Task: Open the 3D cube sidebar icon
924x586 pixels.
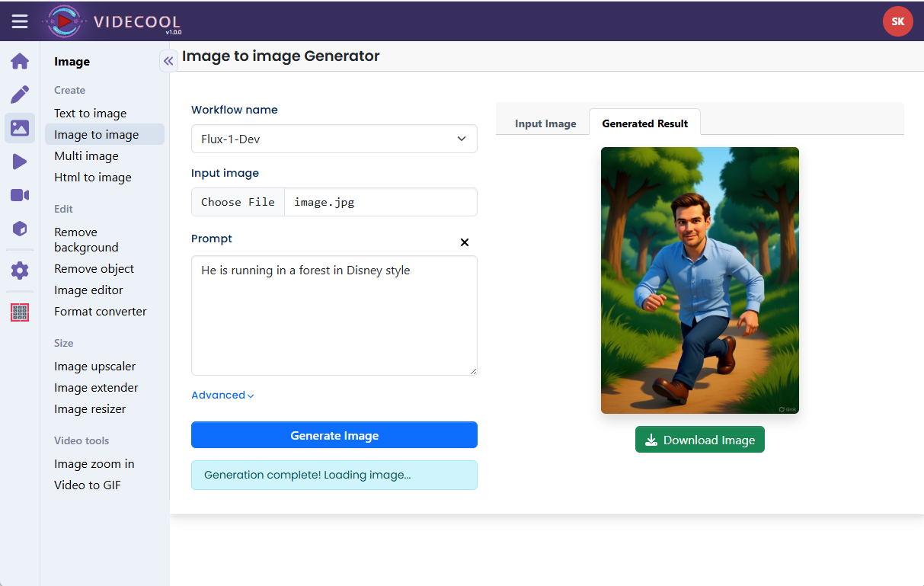Action: 20,229
